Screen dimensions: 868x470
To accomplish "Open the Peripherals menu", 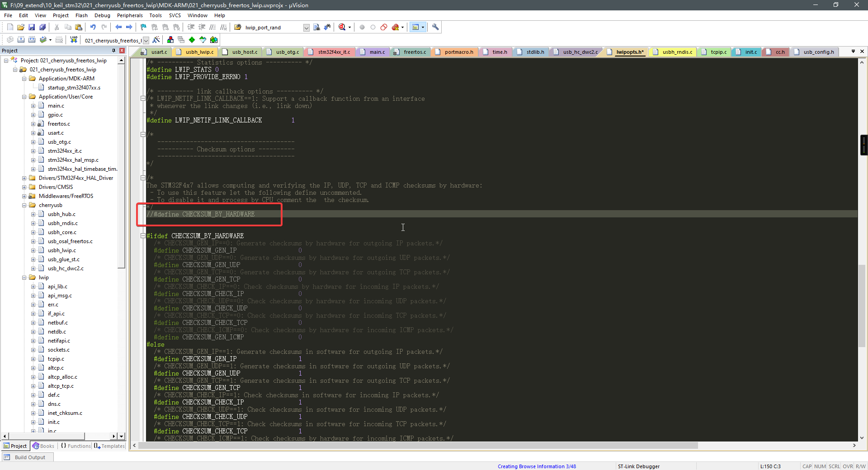I will [x=130, y=15].
